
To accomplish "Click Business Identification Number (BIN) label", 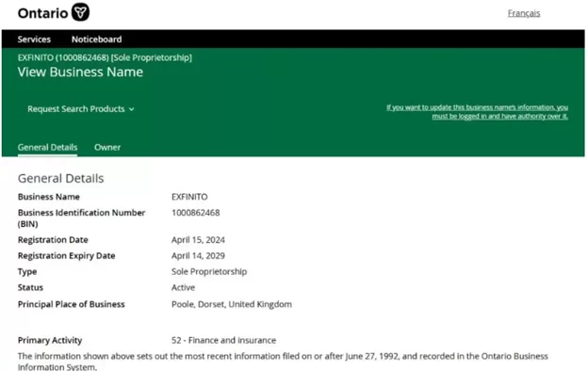I will click(81, 218).
